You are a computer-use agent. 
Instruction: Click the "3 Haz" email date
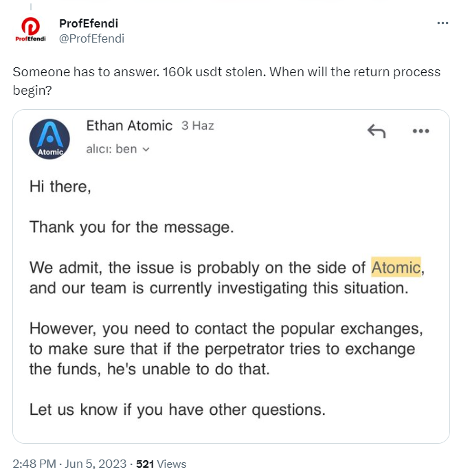point(198,126)
